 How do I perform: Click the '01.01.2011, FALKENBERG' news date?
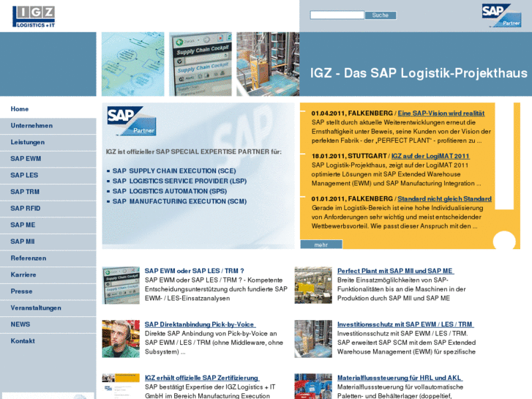[352, 199]
